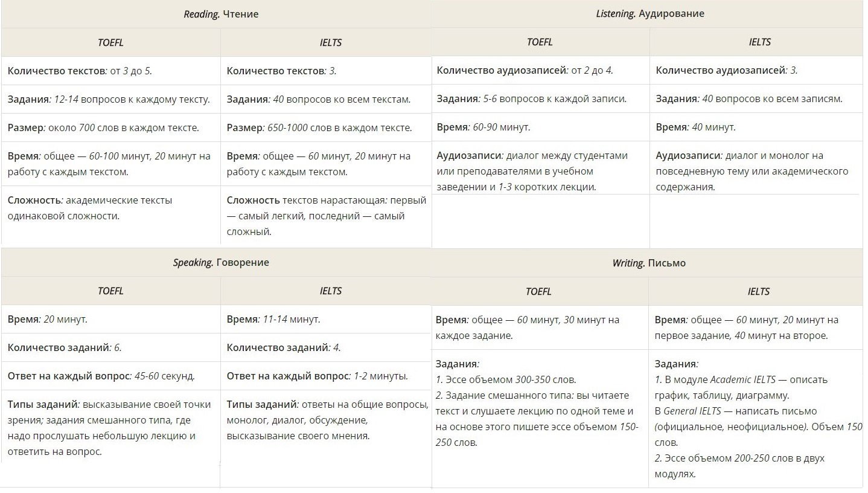Screen dimensions: 868x493
Task: Click the "Количество текстов: от 3 до 5" cell
Action: [80, 71]
